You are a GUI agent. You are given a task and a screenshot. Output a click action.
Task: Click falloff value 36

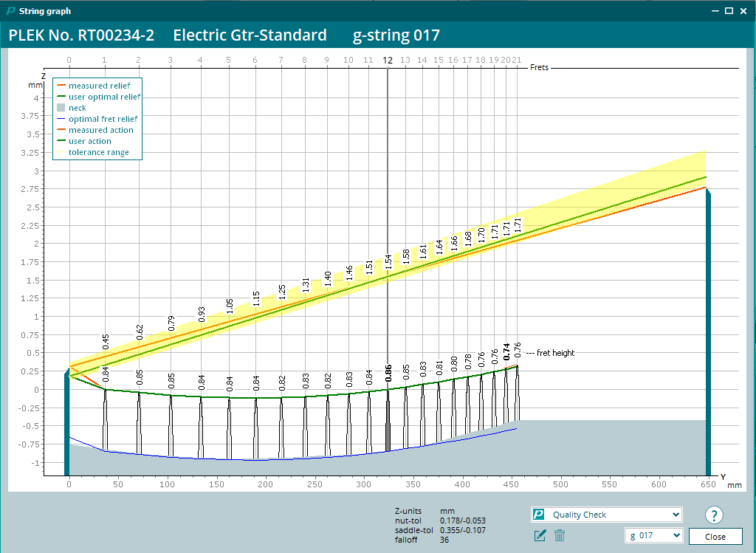[x=444, y=540]
